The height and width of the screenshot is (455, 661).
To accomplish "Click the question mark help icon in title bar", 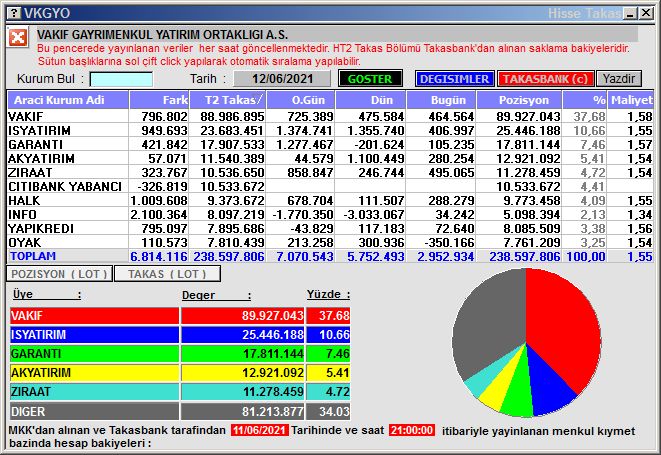I will (x=14, y=13).
